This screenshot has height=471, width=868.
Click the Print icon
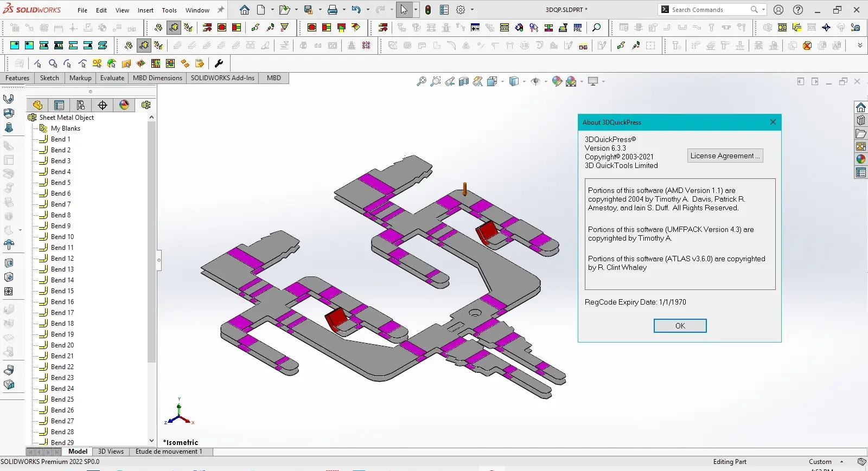pos(333,10)
